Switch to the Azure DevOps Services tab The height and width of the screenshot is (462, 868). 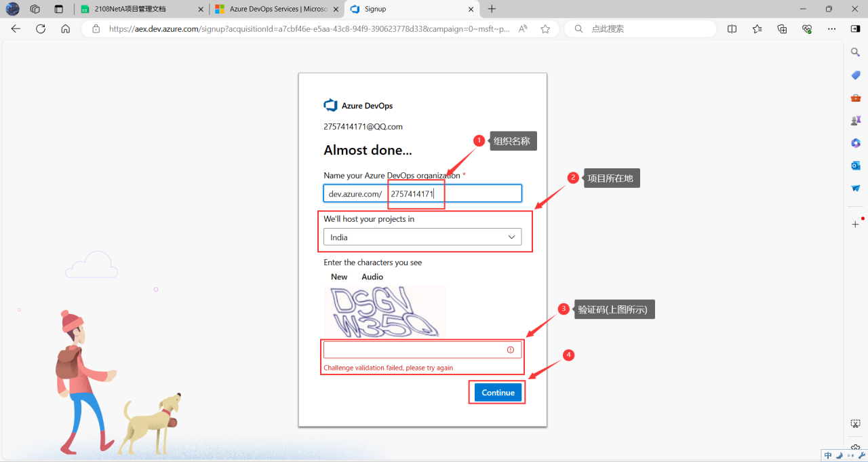pyautogui.click(x=277, y=9)
